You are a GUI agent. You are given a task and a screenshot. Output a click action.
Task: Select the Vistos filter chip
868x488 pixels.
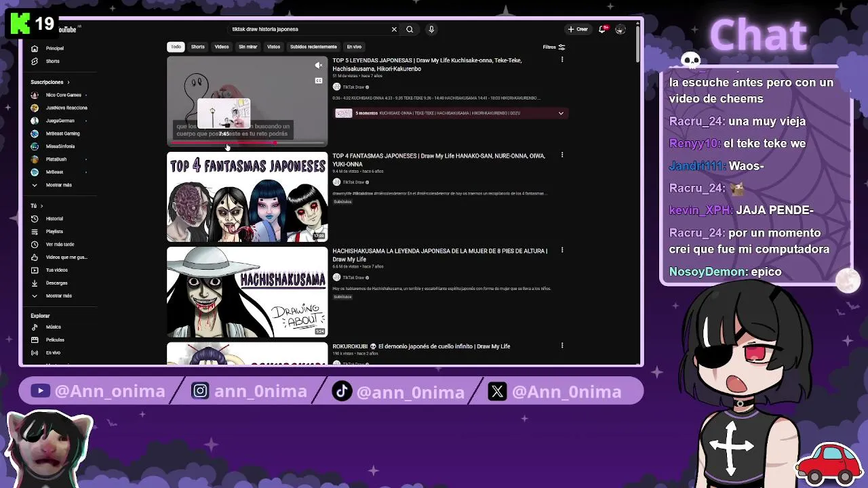(273, 47)
